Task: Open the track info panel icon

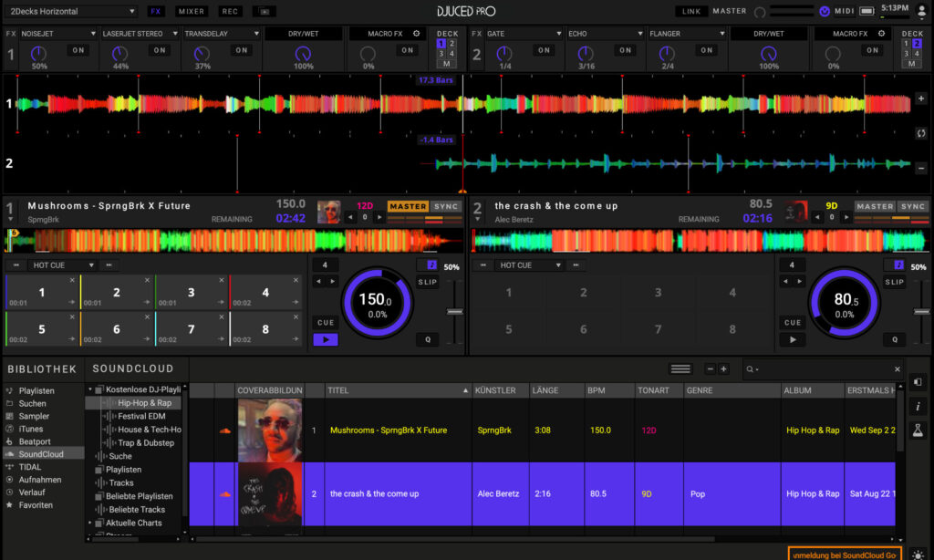Action: 918,406
